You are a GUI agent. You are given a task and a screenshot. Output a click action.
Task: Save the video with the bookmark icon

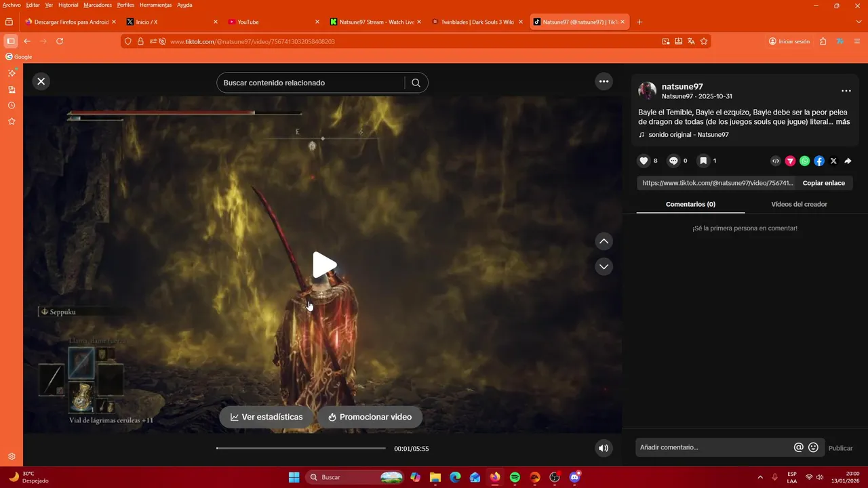pyautogui.click(x=703, y=161)
